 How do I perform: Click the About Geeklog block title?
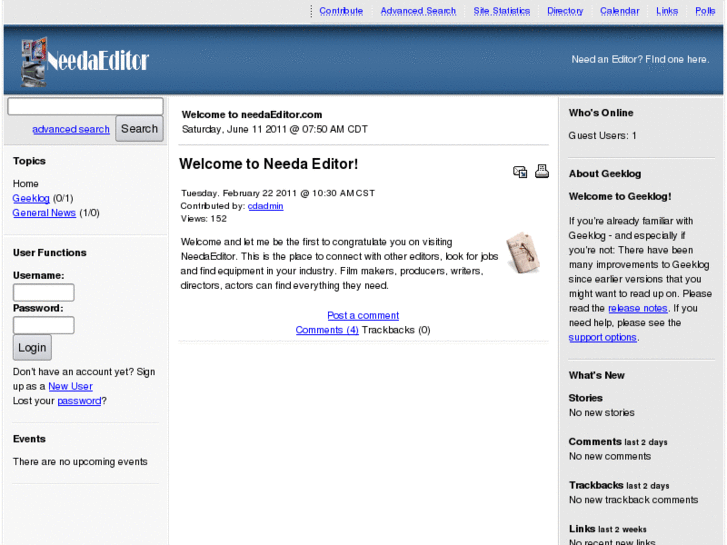(x=605, y=173)
